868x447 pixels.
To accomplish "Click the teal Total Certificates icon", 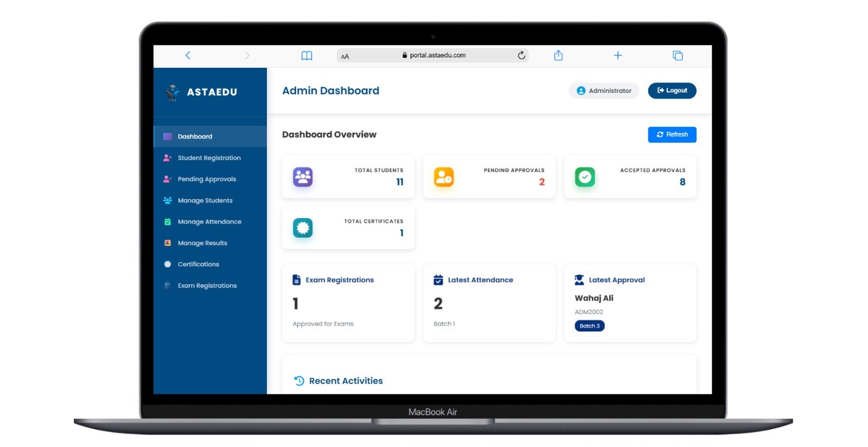I will tap(303, 228).
